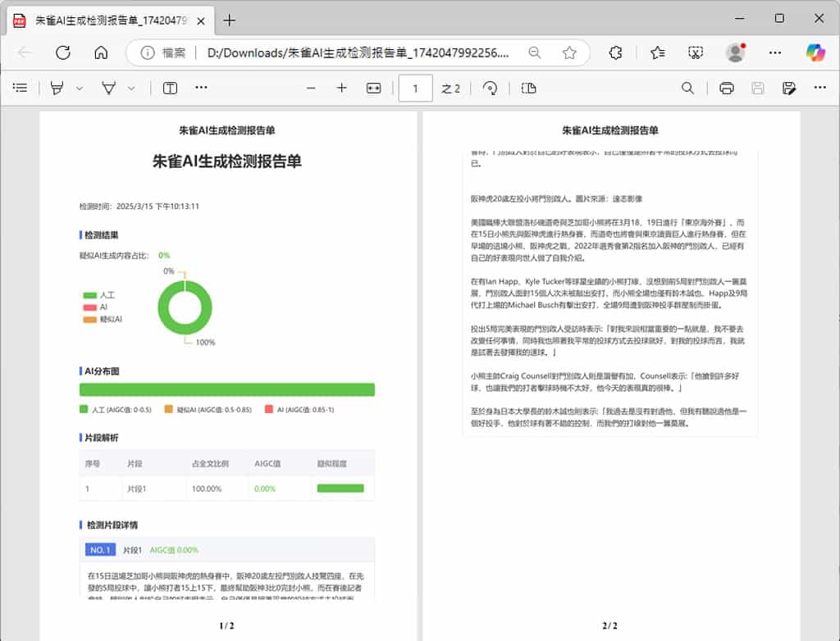Add this page to favorites with star icon
The height and width of the screenshot is (641, 840).
click(569, 52)
